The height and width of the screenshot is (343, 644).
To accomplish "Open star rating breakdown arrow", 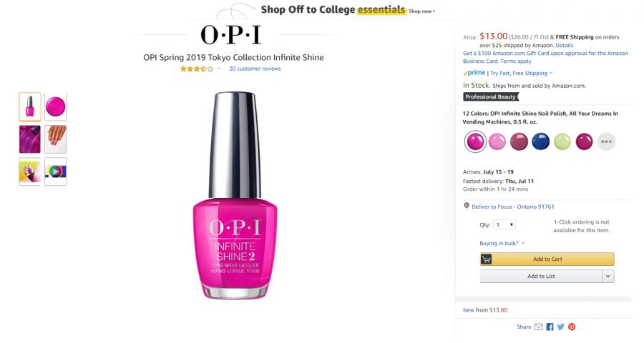I will coord(219,69).
